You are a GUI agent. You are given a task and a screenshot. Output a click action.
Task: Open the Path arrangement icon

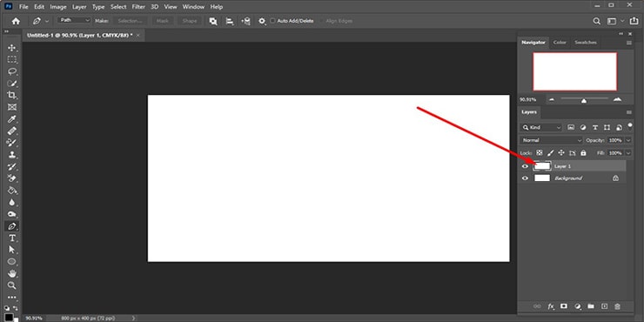tap(245, 21)
